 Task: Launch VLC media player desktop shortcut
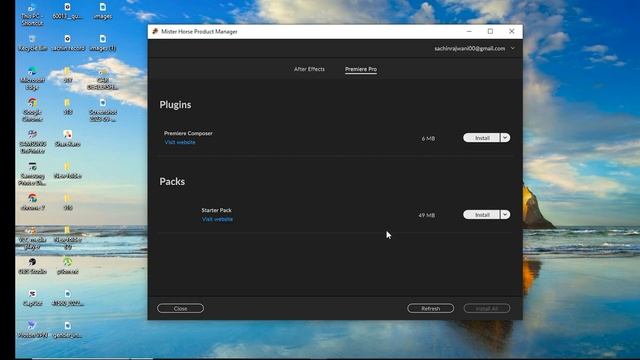point(32,238)
